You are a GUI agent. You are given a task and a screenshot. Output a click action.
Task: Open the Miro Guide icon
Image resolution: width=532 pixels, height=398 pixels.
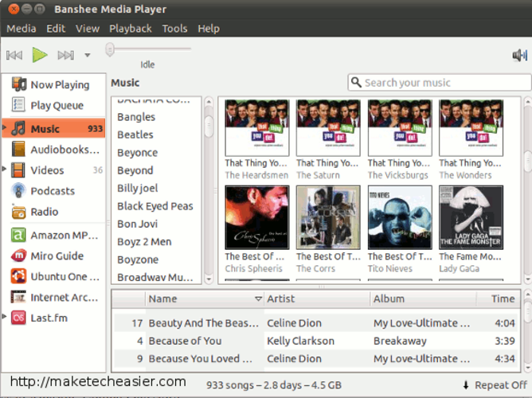18,256
